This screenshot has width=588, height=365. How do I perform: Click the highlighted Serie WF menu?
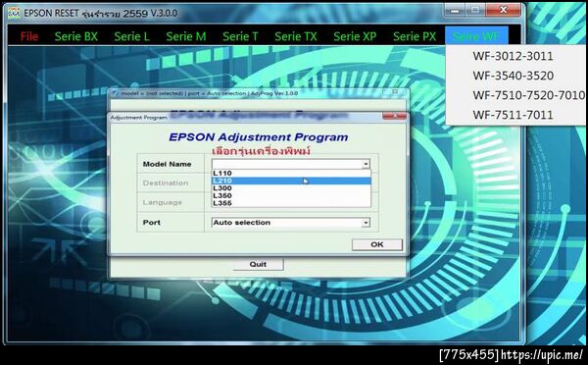click(x=476, y=36)
